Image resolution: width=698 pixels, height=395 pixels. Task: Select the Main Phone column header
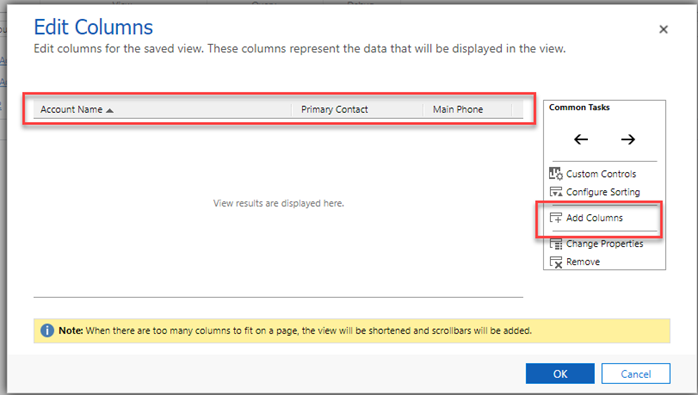[x=467, y=110]
